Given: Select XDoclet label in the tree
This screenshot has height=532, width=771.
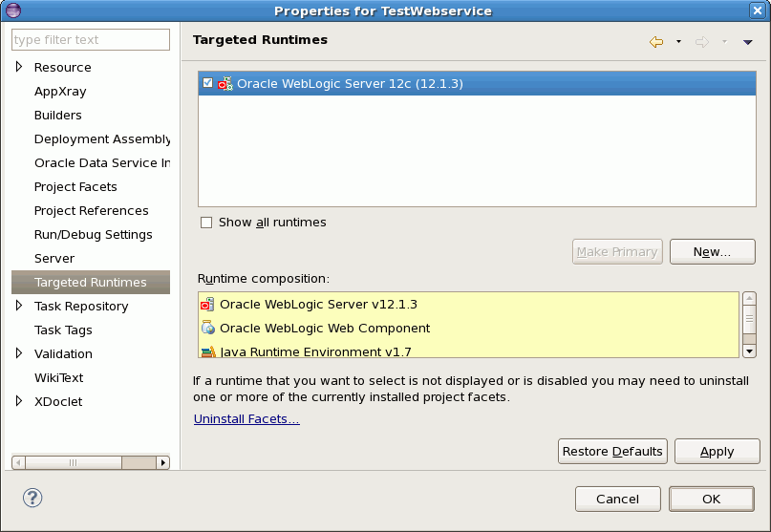Looking at the screenshot, I should [x=58, y=402].
